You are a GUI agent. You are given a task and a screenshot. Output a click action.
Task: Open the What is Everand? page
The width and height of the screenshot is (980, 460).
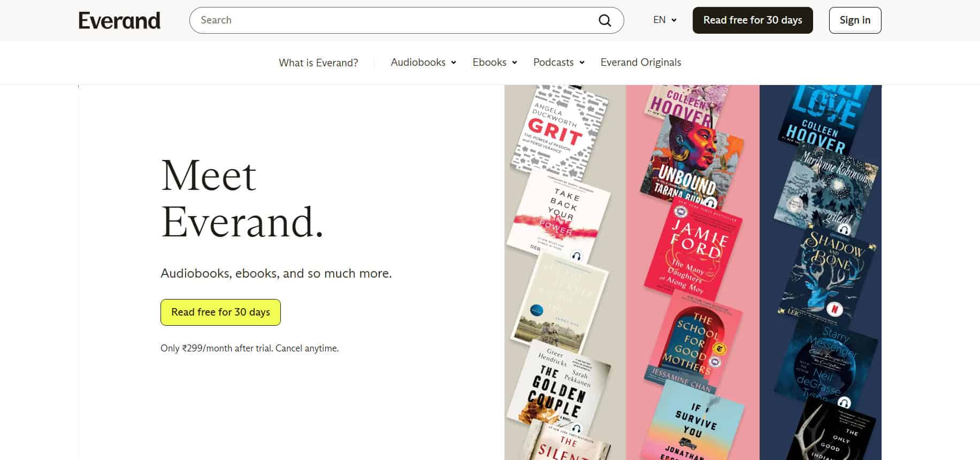click(318, 63)
